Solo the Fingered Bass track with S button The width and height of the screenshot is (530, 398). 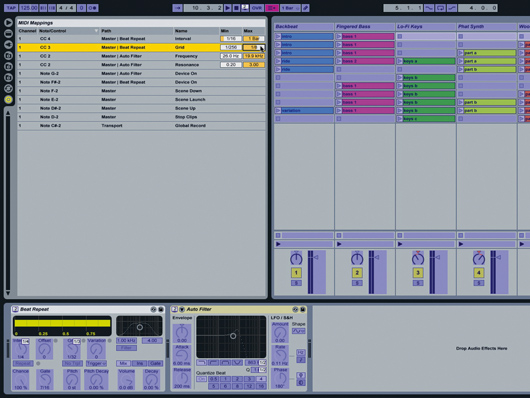tap(357, 283)
